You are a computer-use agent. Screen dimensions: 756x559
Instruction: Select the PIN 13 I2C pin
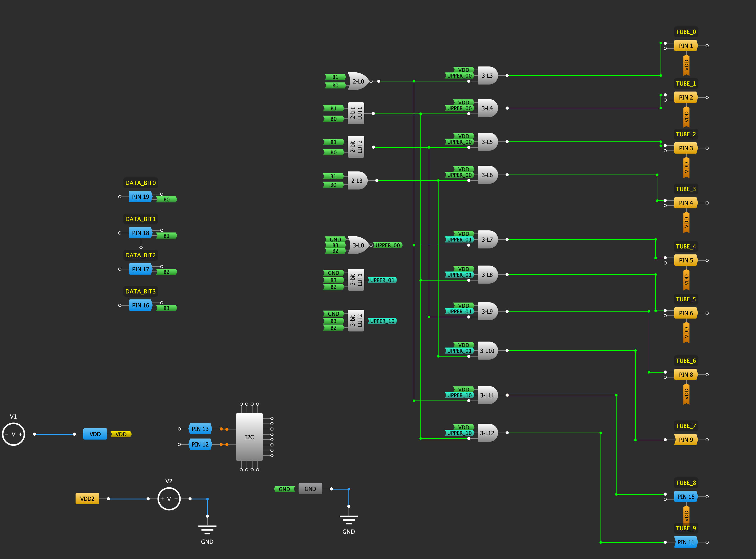point(200,429)
